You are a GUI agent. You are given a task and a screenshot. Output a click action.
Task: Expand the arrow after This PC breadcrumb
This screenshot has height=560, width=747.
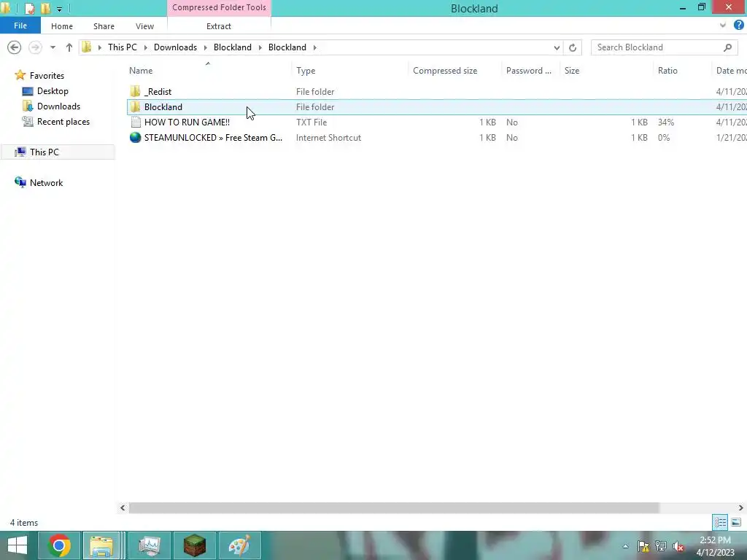pos(145,47)
